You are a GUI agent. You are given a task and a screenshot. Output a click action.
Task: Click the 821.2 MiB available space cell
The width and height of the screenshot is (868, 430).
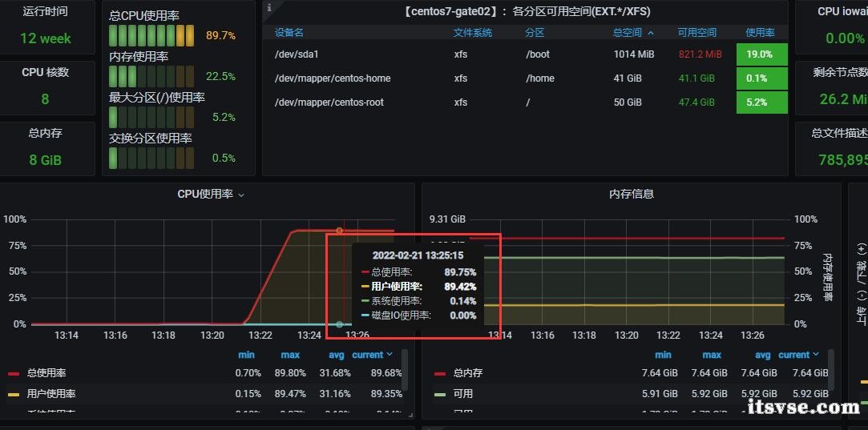pos(700,54)
